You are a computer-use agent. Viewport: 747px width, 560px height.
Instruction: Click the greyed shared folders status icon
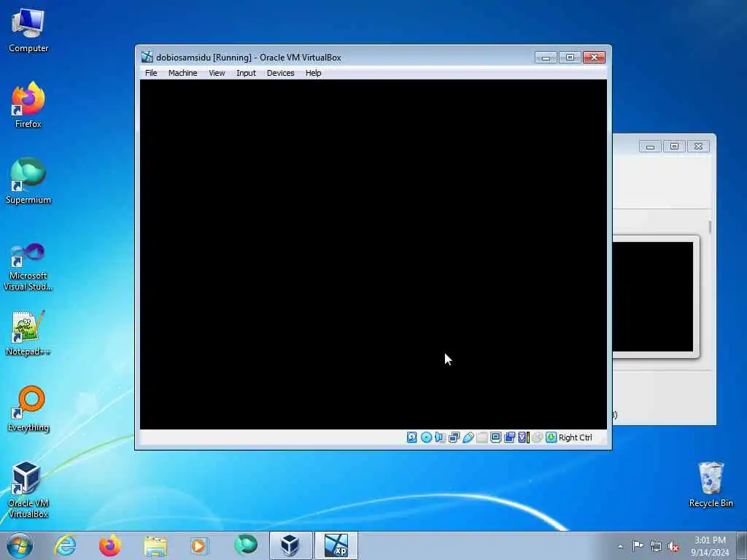(481, 437)
